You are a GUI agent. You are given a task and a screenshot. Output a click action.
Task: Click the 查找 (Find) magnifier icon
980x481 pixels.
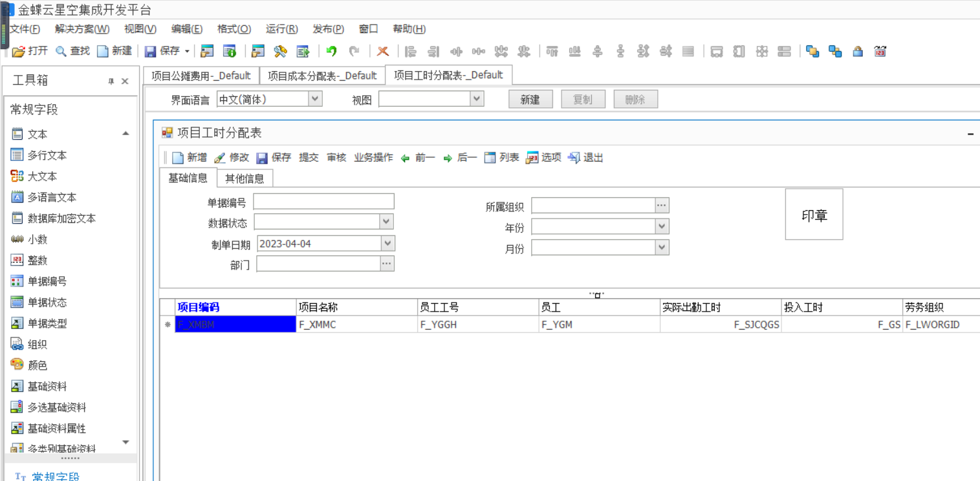pos(61,51)
